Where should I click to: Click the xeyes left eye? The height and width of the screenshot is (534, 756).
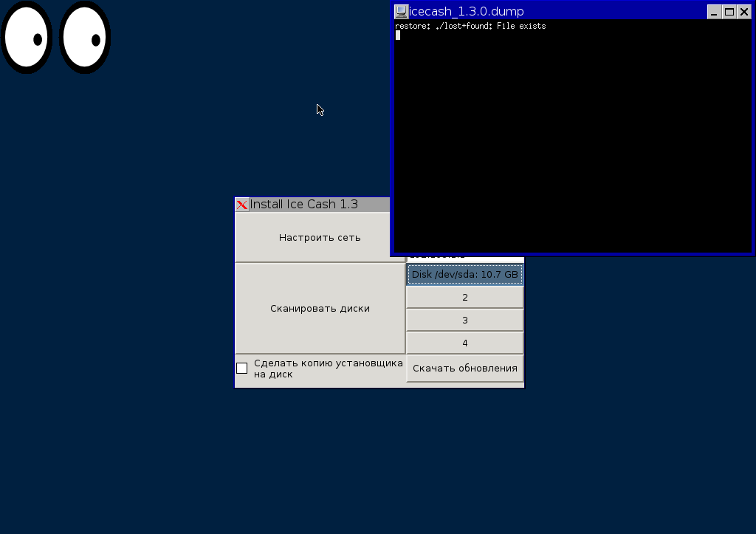tap(27, 37)
